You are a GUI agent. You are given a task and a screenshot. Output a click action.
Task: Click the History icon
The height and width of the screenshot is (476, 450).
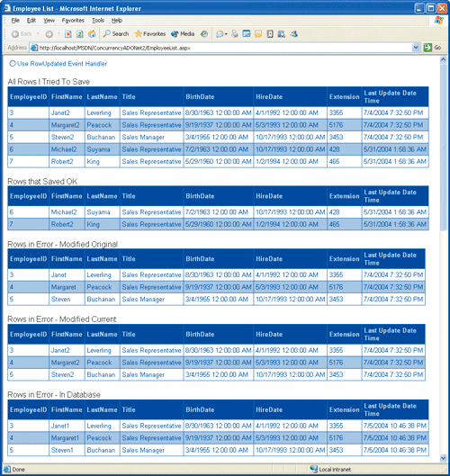tap(204, 34)
